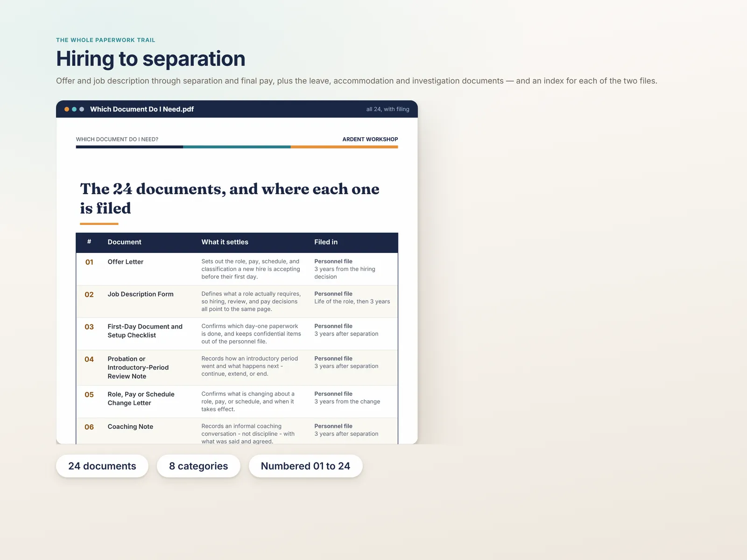Click 'Life of the role, then 3 years'
The width and height of the screenshot is (747, 560).
pyautogui.click(x=352, y=301)
